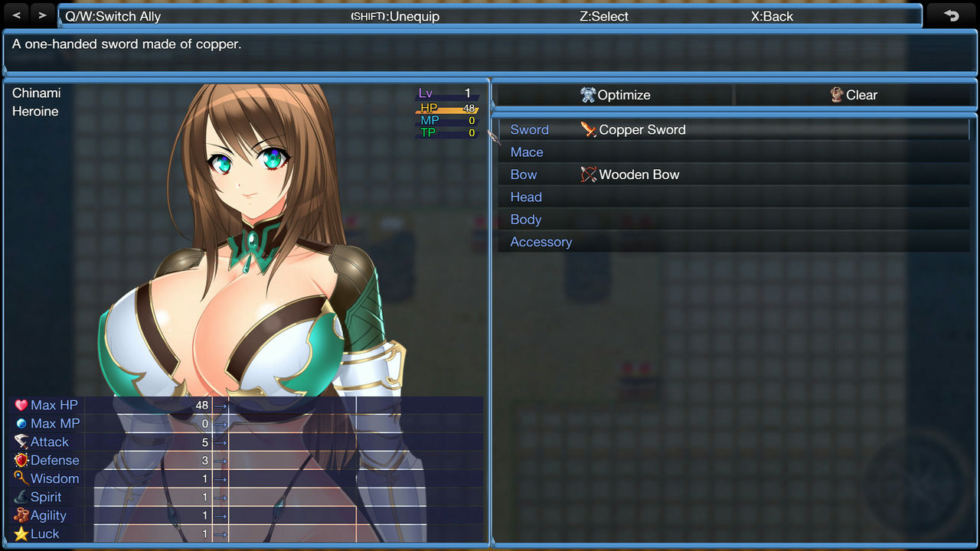Click the return arrow in the top-right corner

pyautogui.click(x=952, y=15)
